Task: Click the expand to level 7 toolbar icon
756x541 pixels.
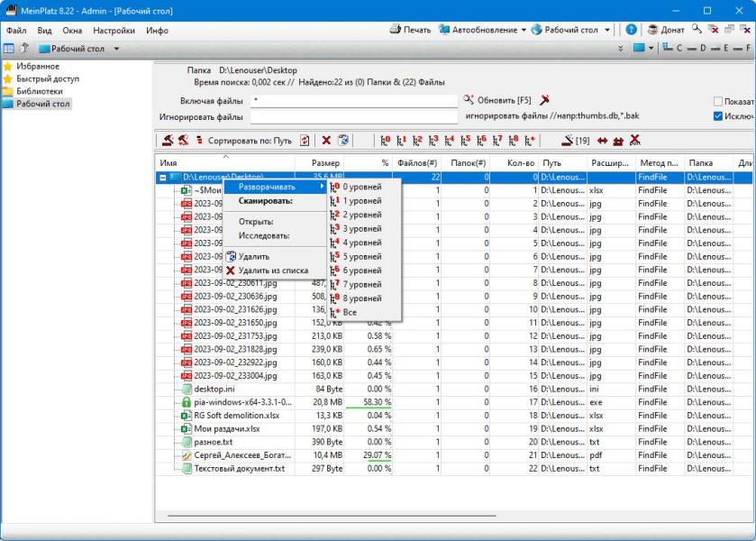Action: coord(497,141)
